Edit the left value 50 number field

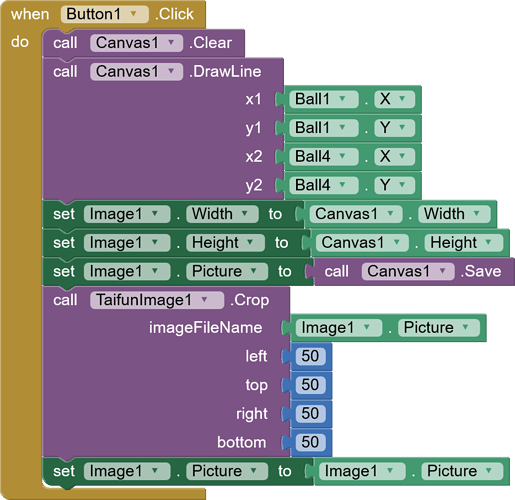coord(310,356)
